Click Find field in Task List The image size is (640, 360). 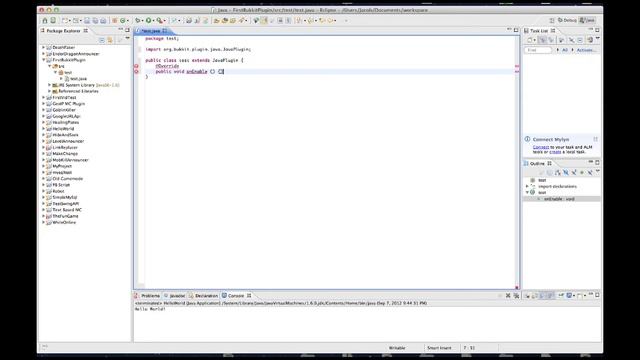pyautogui.click(x=538, y=50)
